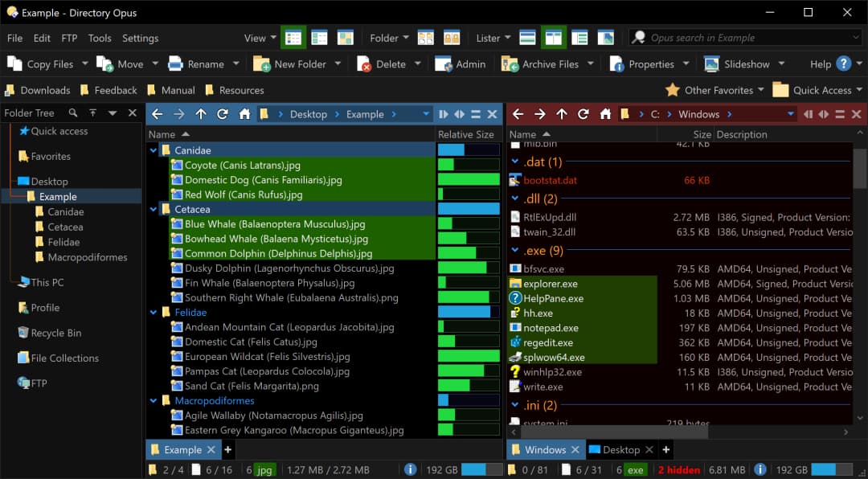The height and width of the screenshot is (479, 868).
Task: Refresh the left Example pane
Action: click(x=223, y=114)
